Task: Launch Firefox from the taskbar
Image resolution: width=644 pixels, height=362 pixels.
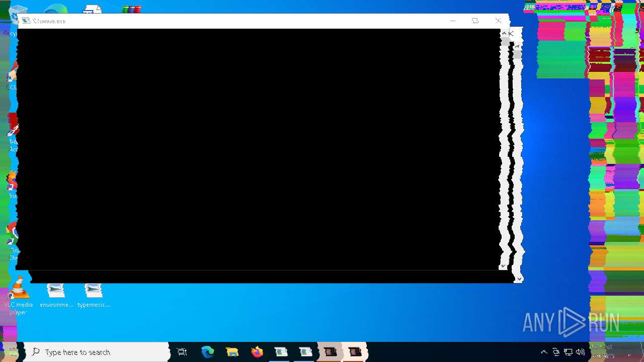Action: pos(257,352)
